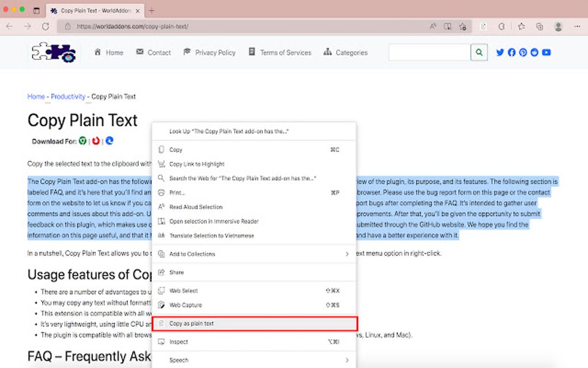The height and width of the screenshot is (368, 588).
Task: Open the Copy Plain Text download for Edge
Action: 109,140
